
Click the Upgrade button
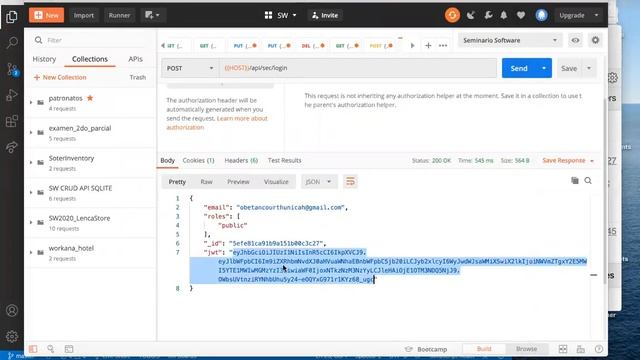tap(572, 15)
